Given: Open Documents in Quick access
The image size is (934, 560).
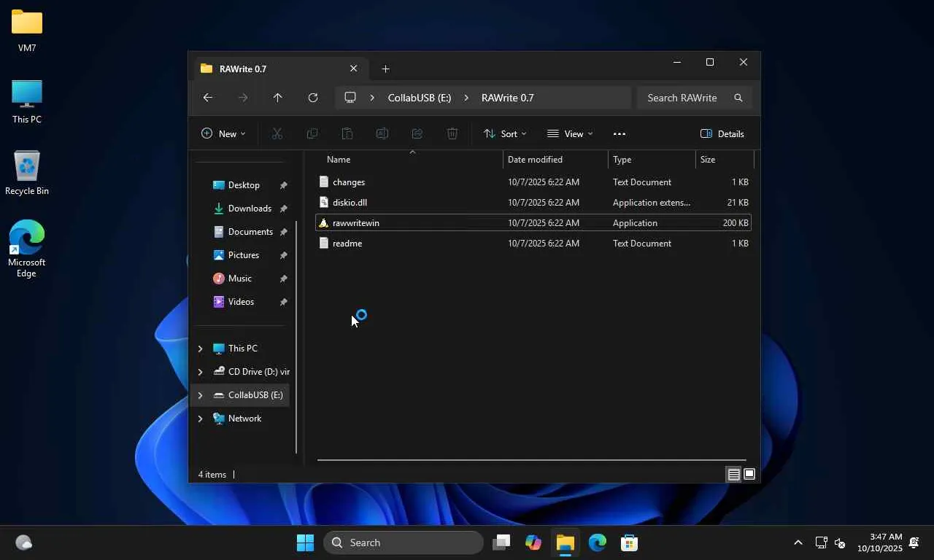Looking at the screenshot, I should point(244,232).
